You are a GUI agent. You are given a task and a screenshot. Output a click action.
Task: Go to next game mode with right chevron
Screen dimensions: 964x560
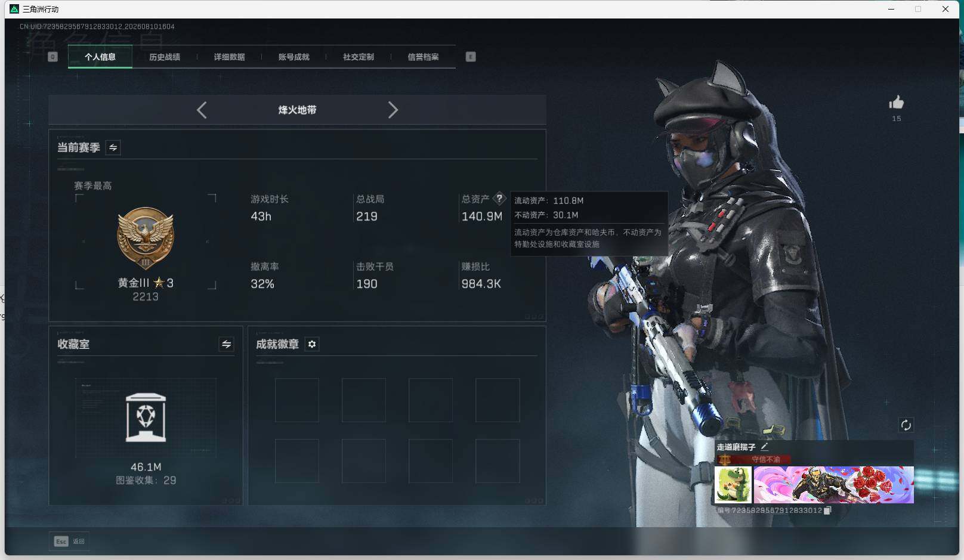393,110
